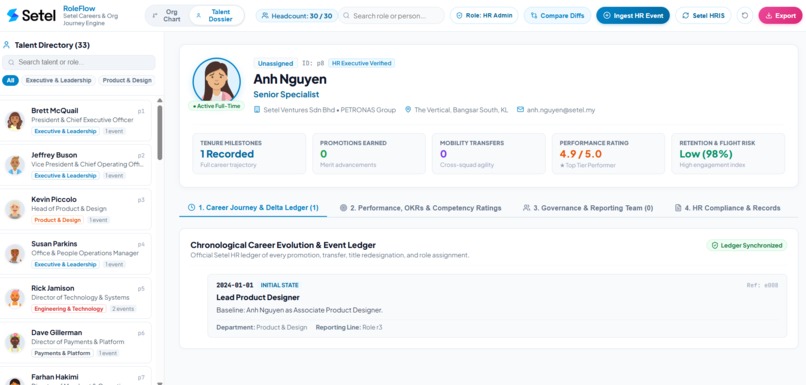Click the INITIAL STATE tag

pyautogui.click(x=279, y=285)
